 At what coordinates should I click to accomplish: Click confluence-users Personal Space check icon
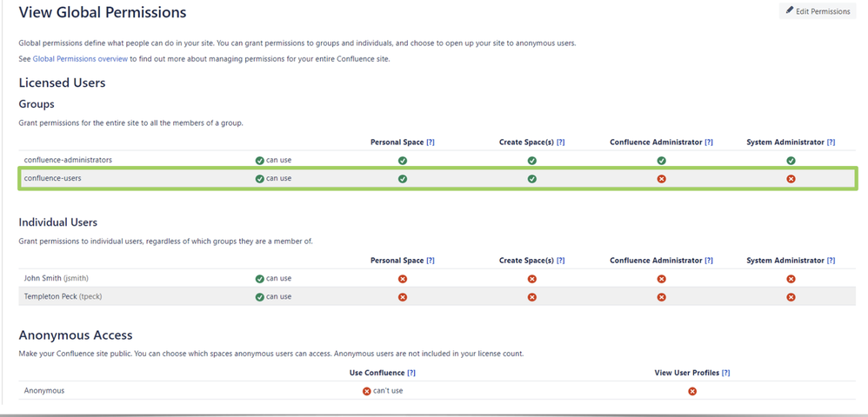point(403,179)
